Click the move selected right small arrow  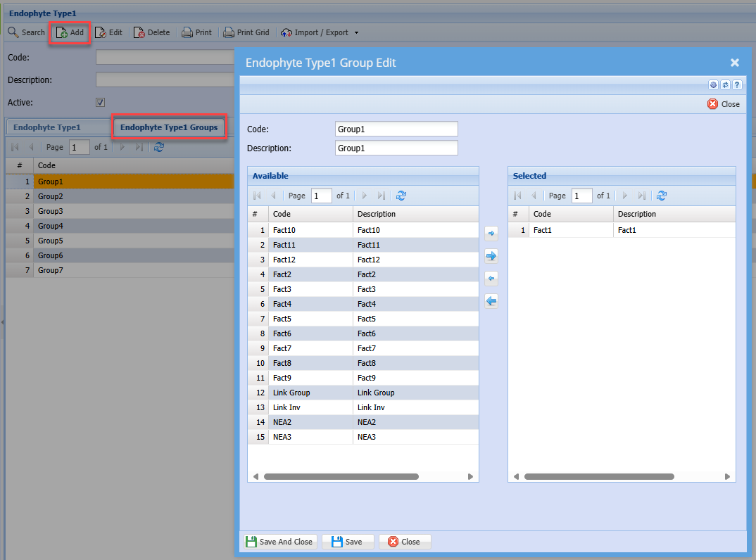(x=491, y=233)
